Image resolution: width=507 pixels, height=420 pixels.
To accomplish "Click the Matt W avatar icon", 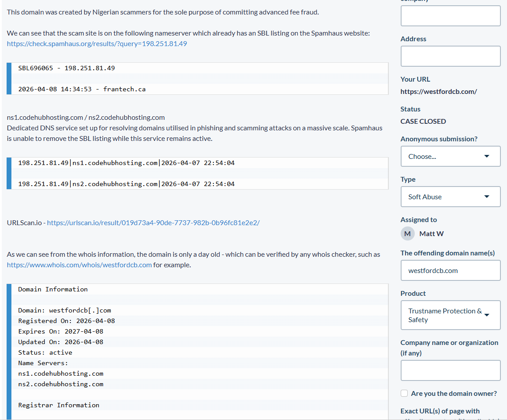I will [x=407, y=233].
